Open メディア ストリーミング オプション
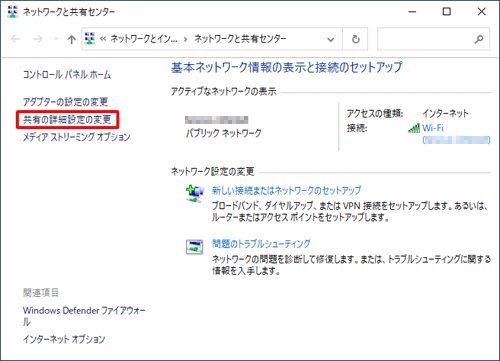This screenshot has height=361, width=500. [x=76, y=137]
